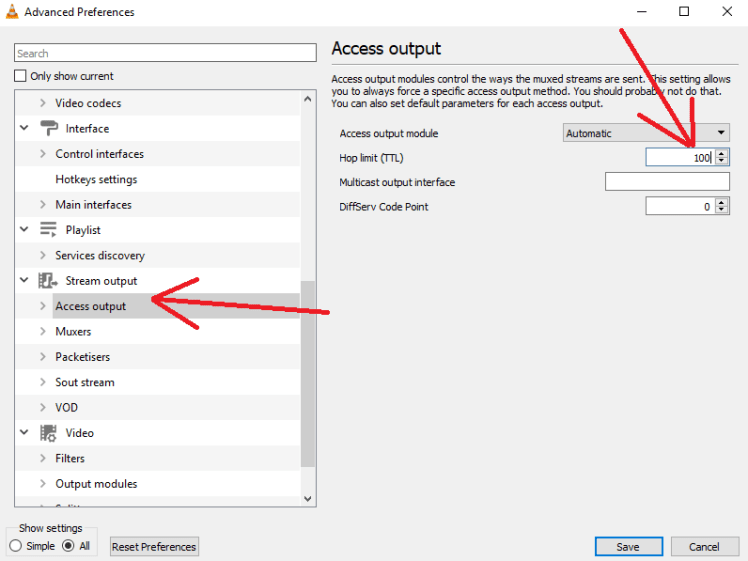Enable Only show current checkbox

coord(21,76)
